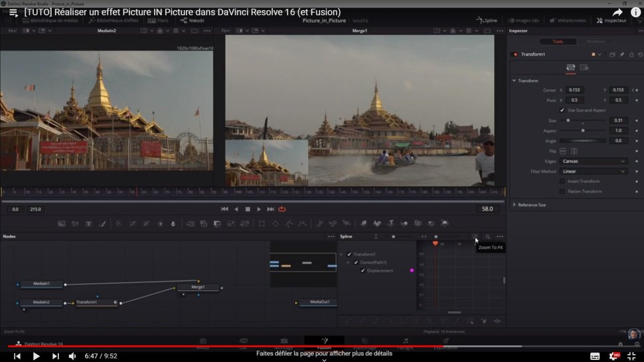
Task: Uncheck Center(Path1) in the Spline tree
Action: pos(356,262)
